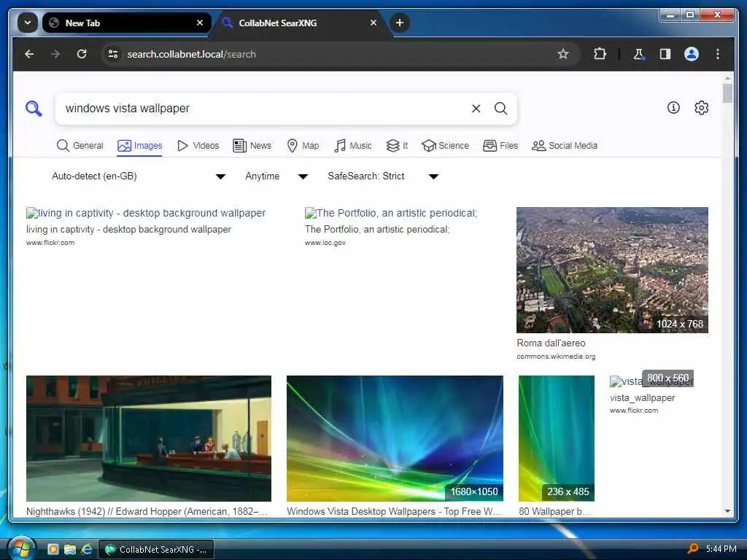The height and width of the screenshot is (560, 747).
Task: Switch to the General category
Action: tap(80, 146)
